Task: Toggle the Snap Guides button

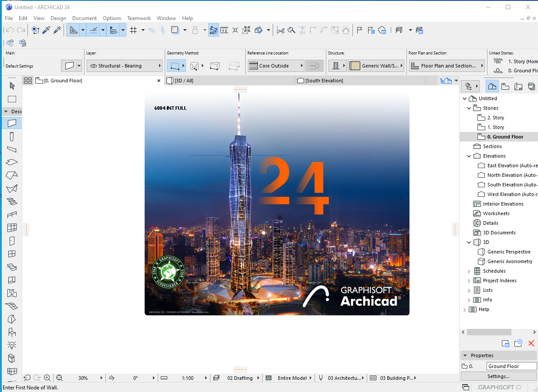Action: [x=93, y=30]
